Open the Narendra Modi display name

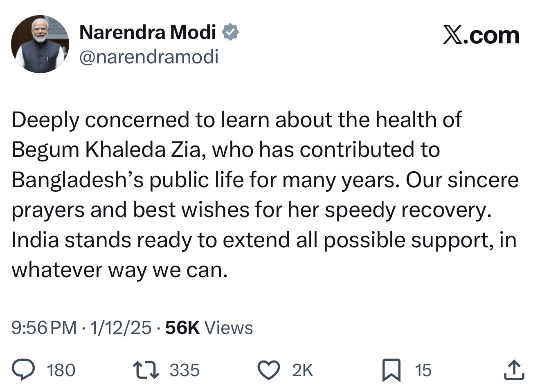147,32
